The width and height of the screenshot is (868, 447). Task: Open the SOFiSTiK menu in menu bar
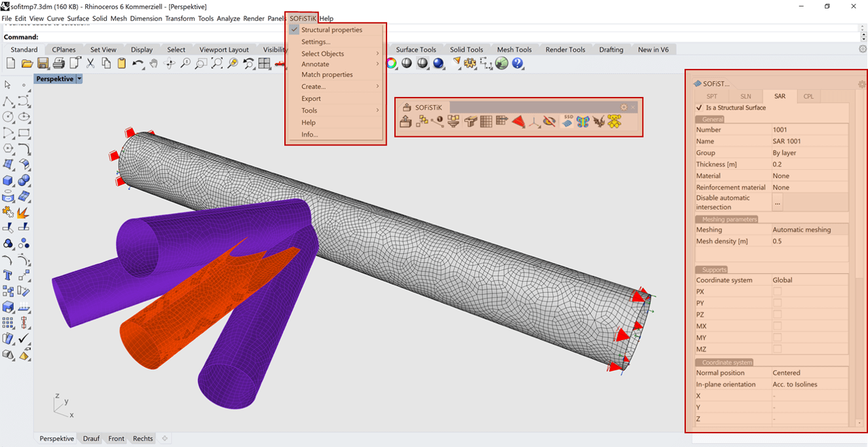click(x=302, y=18)
